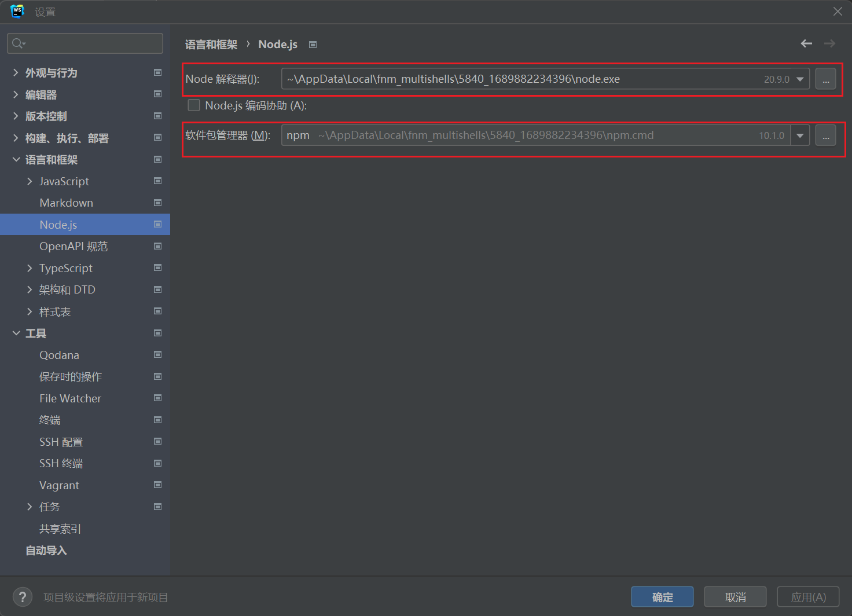Viewport: 852px width, 616px height.
Task: Click the project-level icon beside SSH 配置
Action: pos(157,441)
